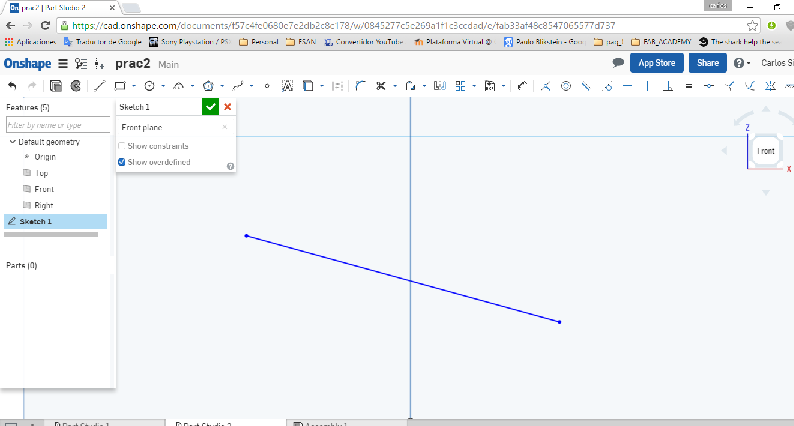
Task: Select Top plane in feature tree
Action: [42, 173]
